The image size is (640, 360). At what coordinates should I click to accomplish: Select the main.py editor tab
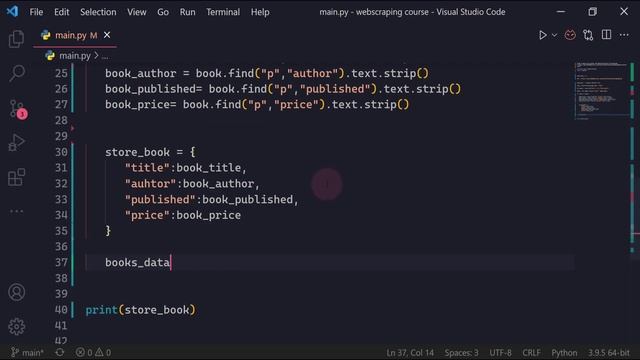click(x=75, y=36)
